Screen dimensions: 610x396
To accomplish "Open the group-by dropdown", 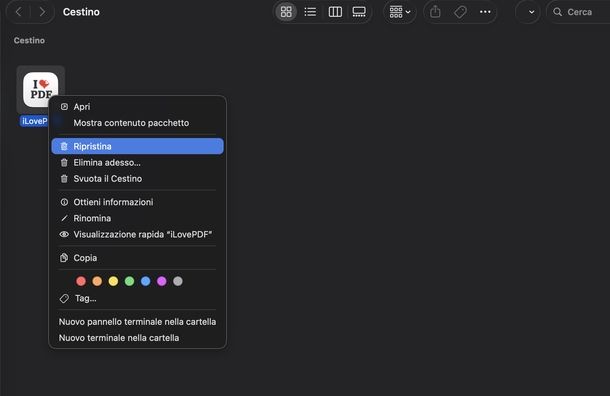I will point(400,12).
